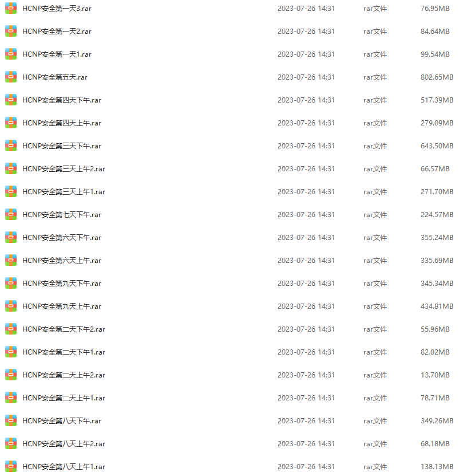Pick the rar icon for HCNP安全第二天上午1.rar
459x476 pixels.
(x=11, y=398)
